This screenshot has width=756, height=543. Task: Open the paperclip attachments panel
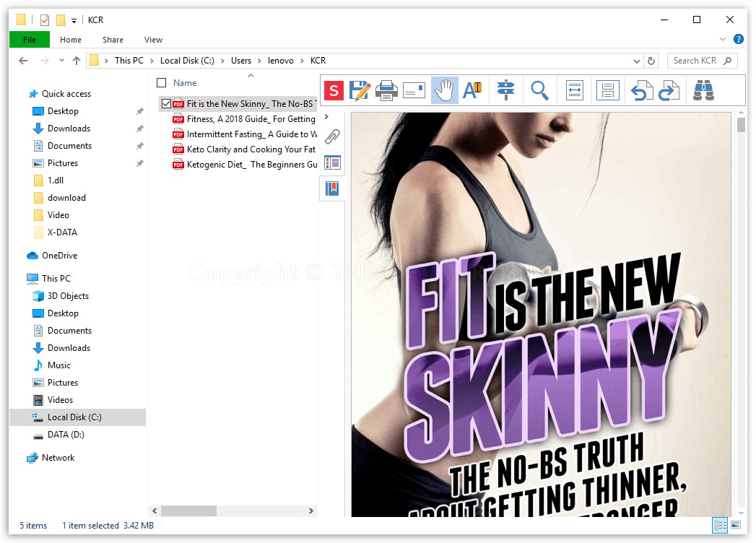[x=332, y=136]
